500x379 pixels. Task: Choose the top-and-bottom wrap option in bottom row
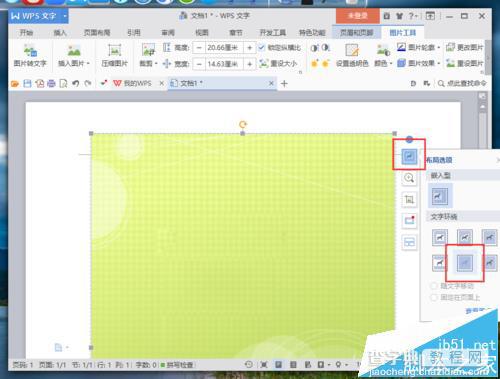(439, 263)
